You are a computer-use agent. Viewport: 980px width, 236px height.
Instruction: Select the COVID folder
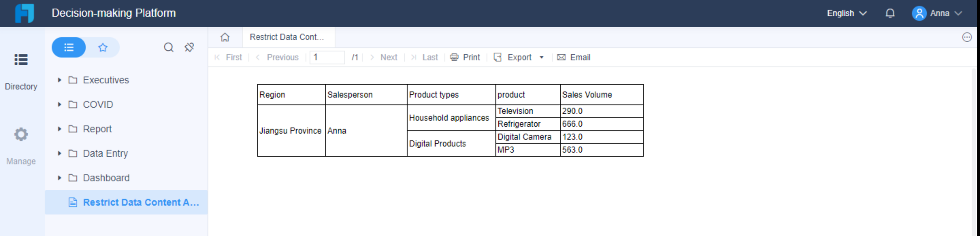pyautogui.click(x=126, y=104)
